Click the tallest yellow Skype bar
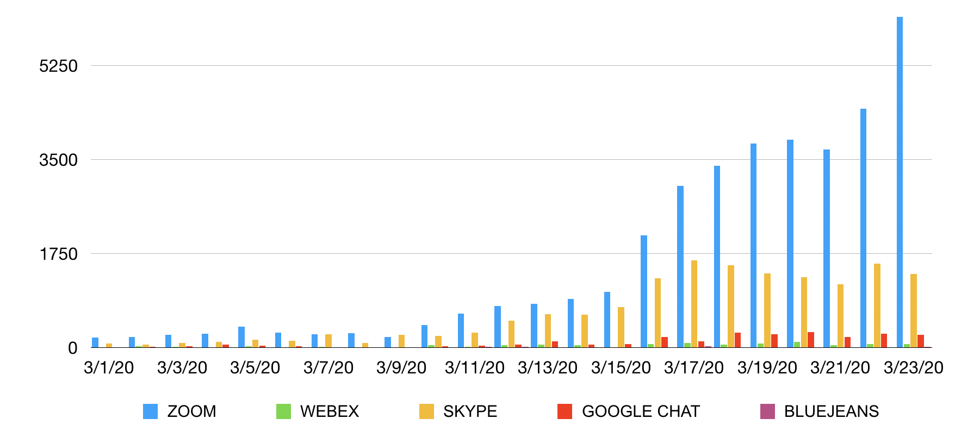Viewport: 980px width, 437px height. click(x=694, y=304)
